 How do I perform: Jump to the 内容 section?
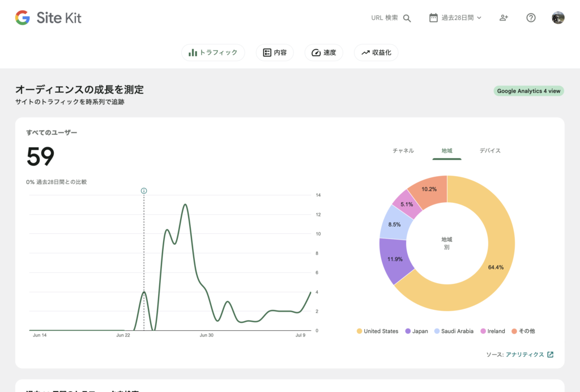tap(275, 53)
